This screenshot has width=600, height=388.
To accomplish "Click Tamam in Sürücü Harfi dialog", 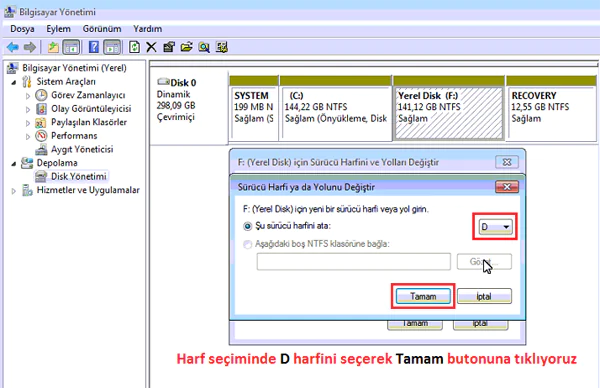I will click(x=423, y=296).
